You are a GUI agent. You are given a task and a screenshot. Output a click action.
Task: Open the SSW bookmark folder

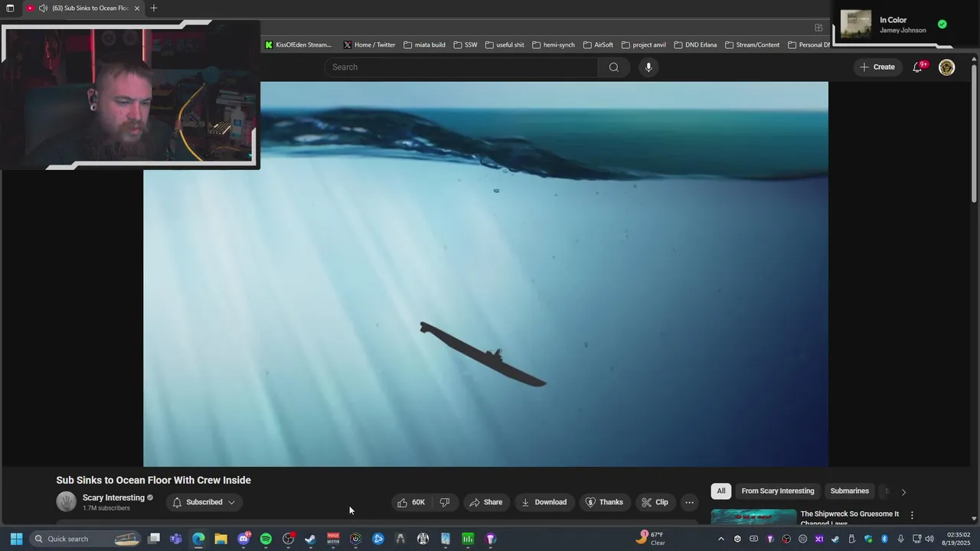465,45
